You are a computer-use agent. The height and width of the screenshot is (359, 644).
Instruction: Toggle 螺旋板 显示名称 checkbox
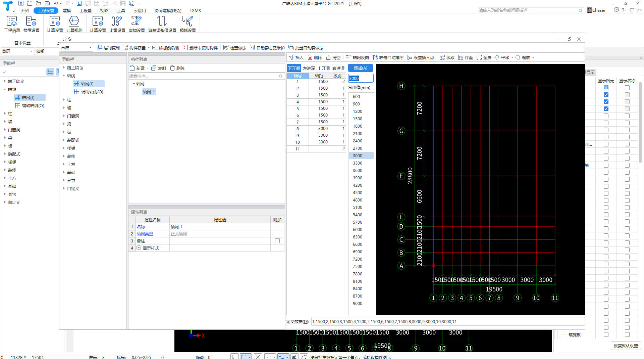pos(627,334)
